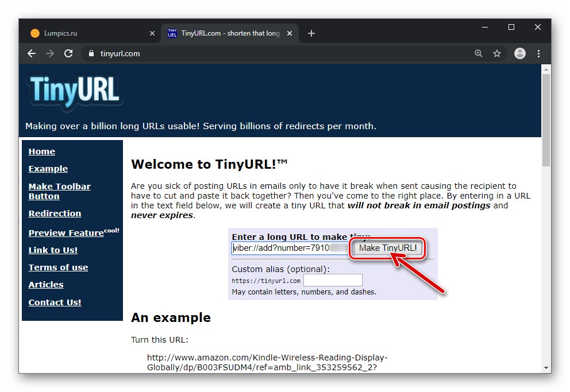570x392 pixels.
Task: Open the Example sidebar link
Action: [48, 169]
